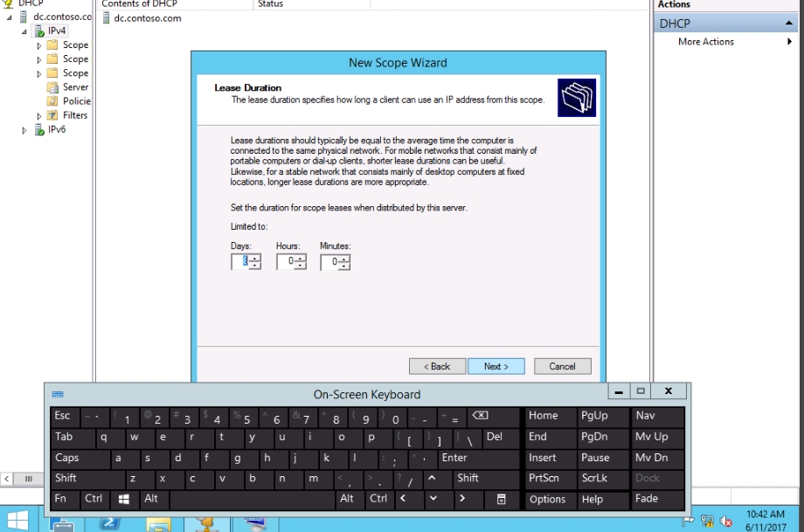Expand the IPv6 tree node

(24, 130)
